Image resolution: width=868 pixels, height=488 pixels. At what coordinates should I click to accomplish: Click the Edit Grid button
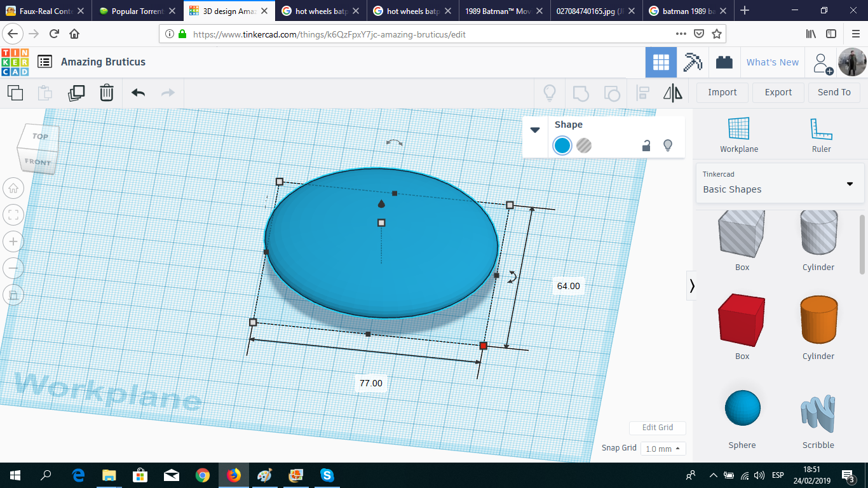coord(657,428)
